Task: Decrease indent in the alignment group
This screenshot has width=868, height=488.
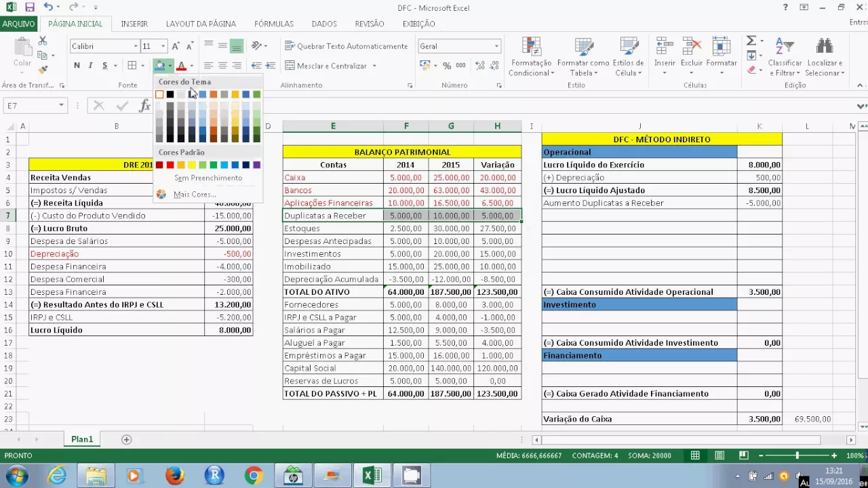Action: pyautogui.click(x=256, y=66)
